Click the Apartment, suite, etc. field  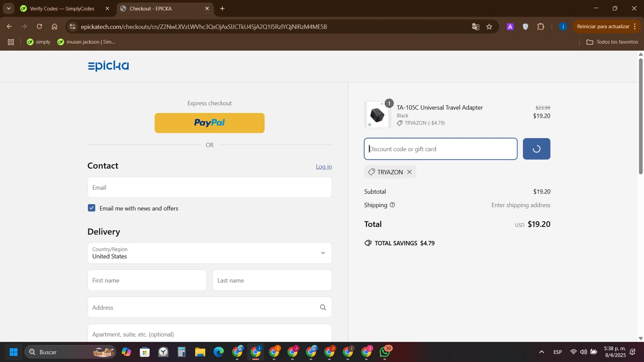click(210, 333)
